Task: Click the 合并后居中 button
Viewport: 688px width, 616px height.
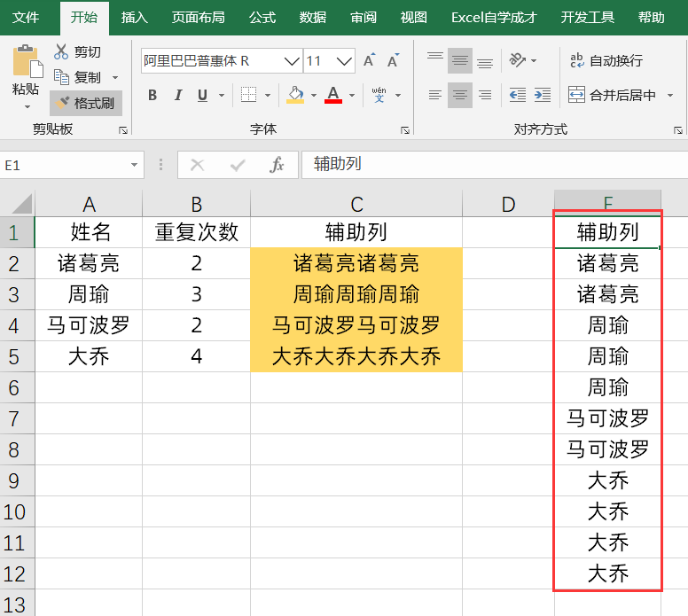Action: click(612, 95)
